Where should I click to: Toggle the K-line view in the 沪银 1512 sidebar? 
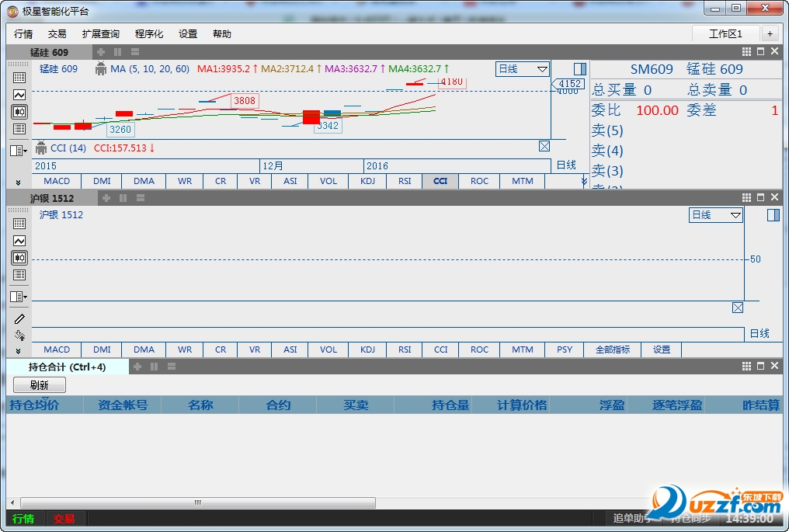pos(19,258)
